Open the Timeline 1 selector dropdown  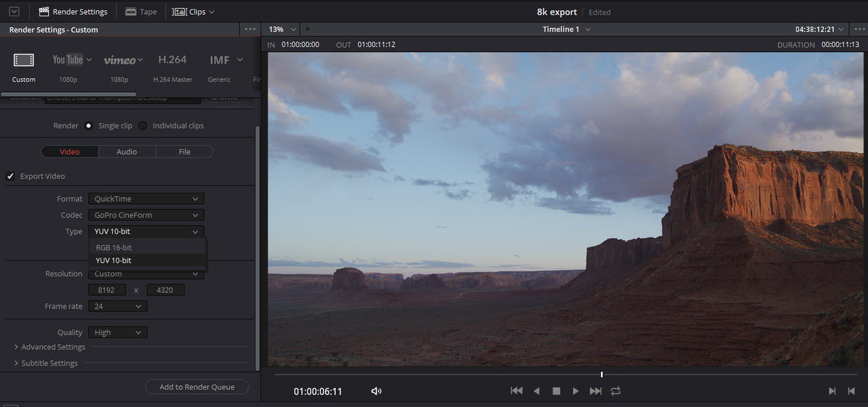click(566, 29)
